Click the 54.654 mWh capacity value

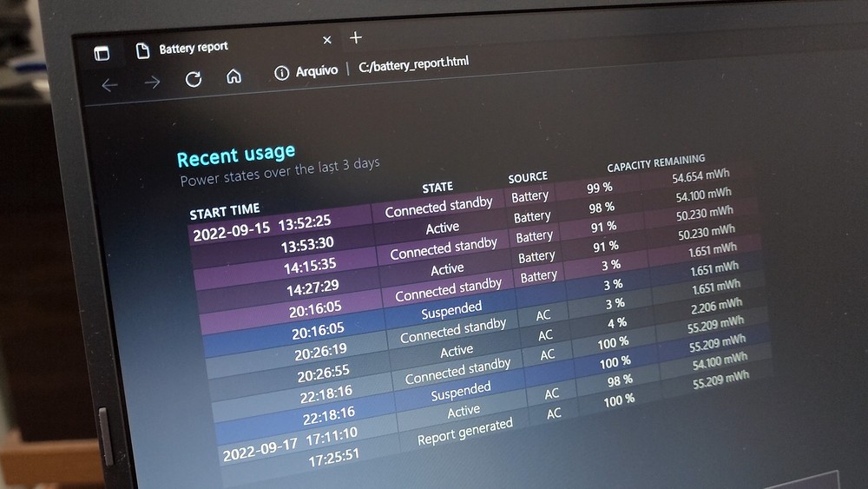(x=700, y=178)
